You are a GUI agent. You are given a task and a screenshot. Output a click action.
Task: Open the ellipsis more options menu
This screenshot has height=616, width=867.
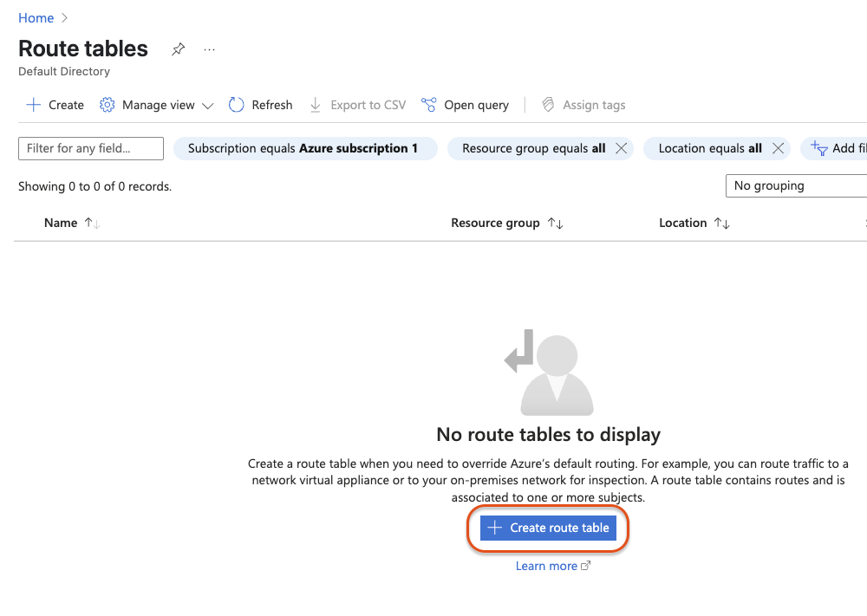[x=209, y=49]
